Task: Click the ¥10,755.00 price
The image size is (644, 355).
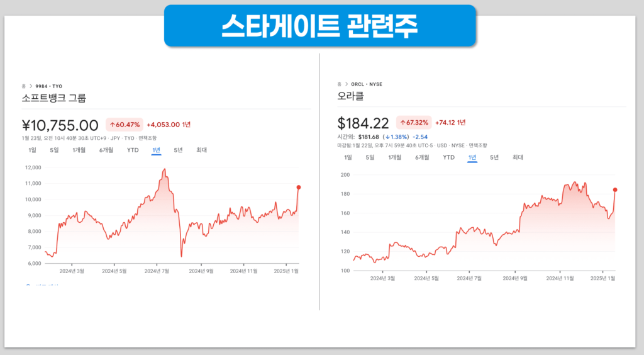Action: 60,125
